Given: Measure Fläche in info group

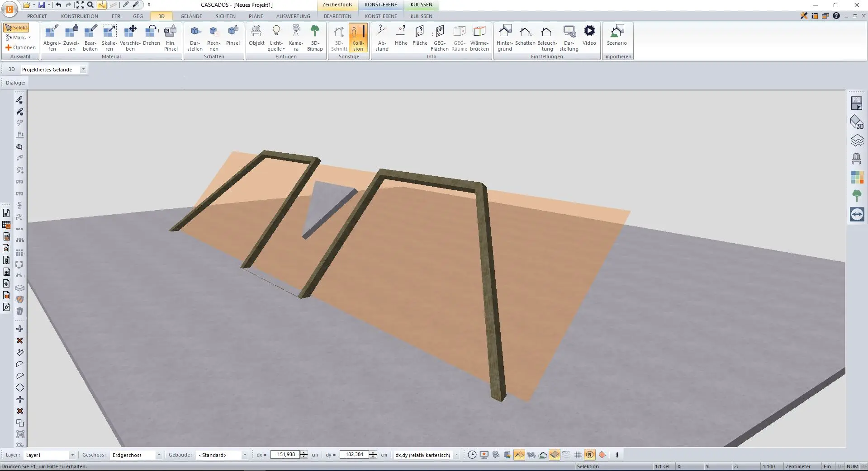Looking at the screenshot, I should click(420, 35).
